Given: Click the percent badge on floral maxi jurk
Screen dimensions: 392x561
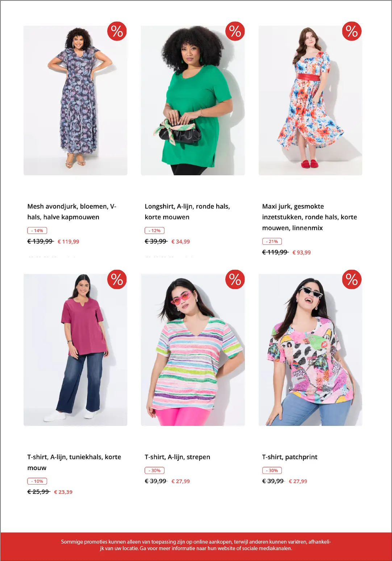Looking at the screenshot, I should (352, 31).
